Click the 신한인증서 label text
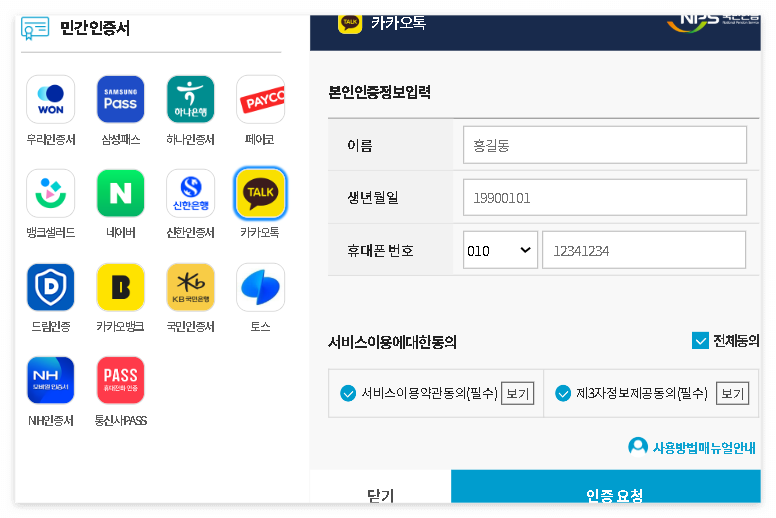776x518 pixels. tap(191, 233)
